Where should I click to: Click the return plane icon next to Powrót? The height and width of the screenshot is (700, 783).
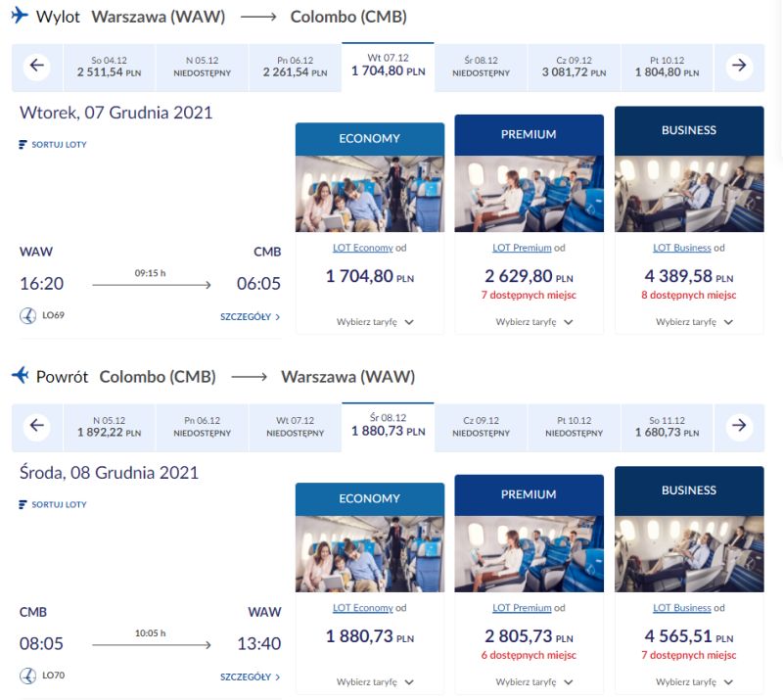click(x=20, y=375)
